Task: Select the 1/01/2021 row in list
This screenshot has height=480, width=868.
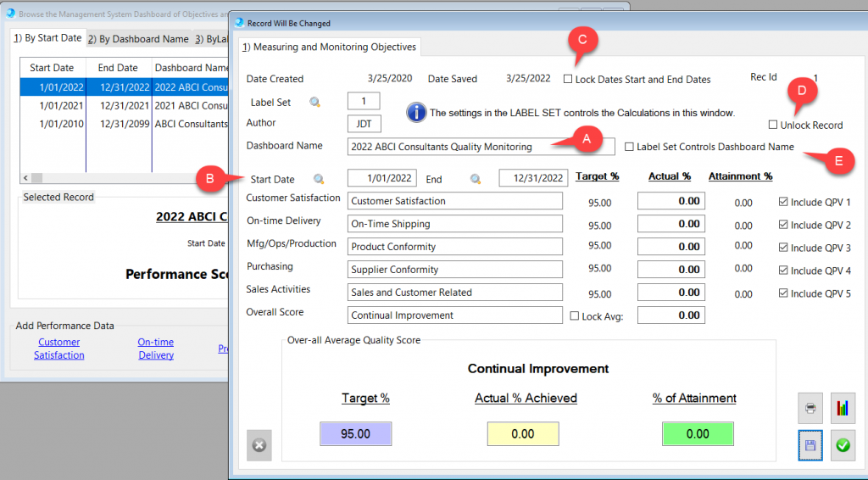Action: pyautogui.click(x=124, y=105)
